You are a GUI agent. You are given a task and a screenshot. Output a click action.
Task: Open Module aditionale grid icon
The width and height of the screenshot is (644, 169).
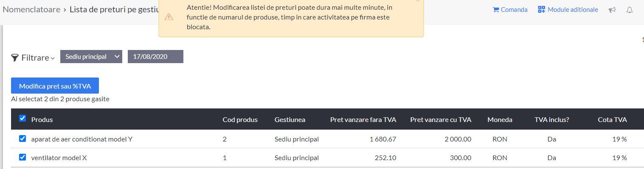coord(541,10)
